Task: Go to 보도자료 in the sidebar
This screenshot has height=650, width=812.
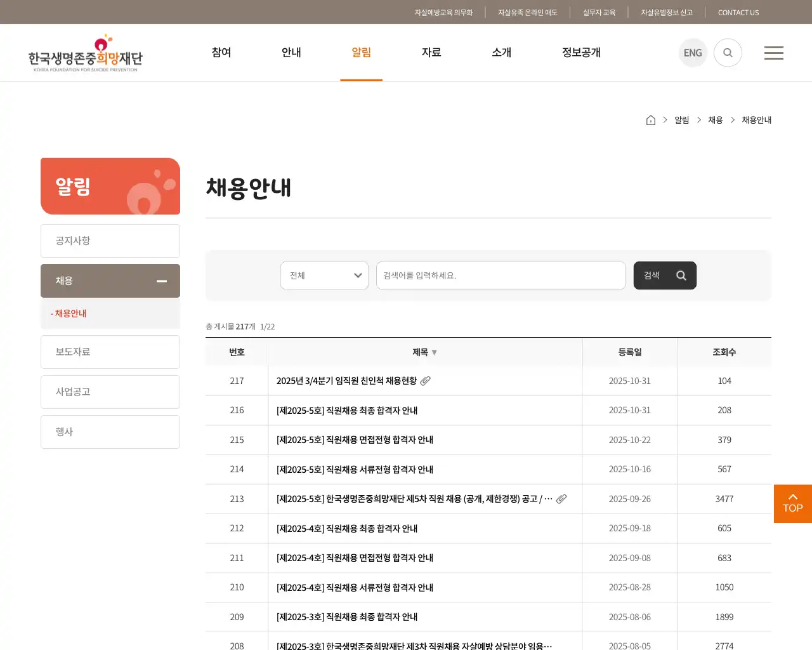Action: point(110,352)
